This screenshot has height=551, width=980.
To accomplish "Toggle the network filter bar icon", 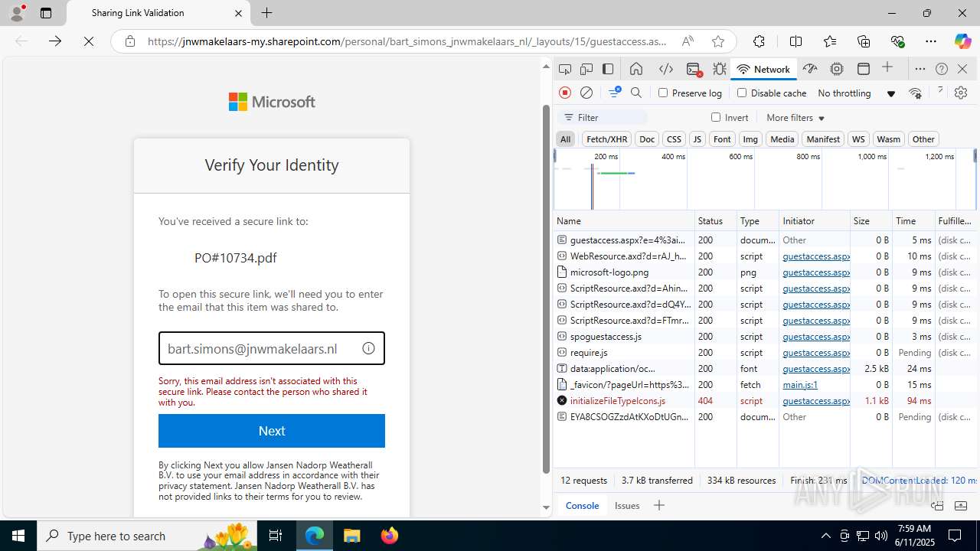I will pos(615,93).
